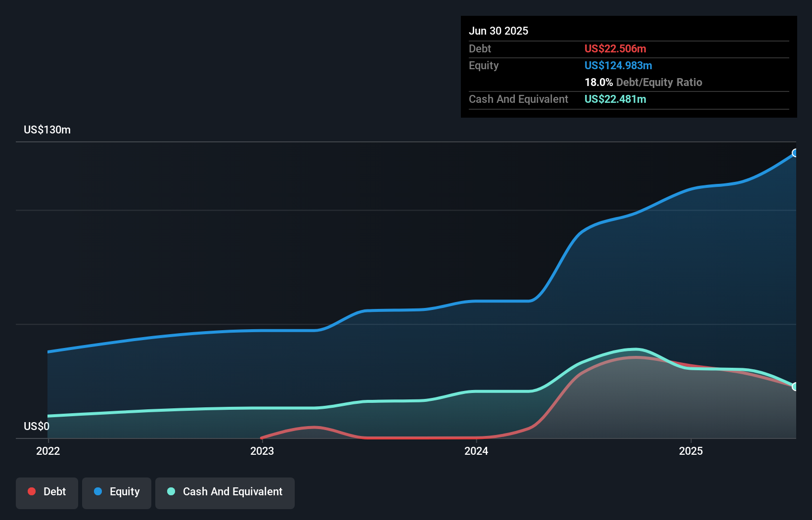
Task: Click the Debt value US$22.506m in tooltip
Action: coord(615,48)
